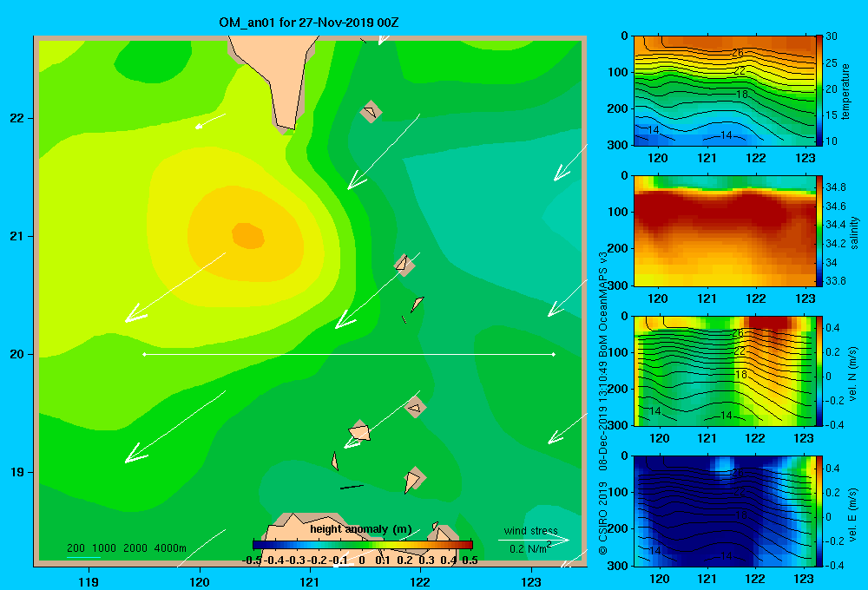Open the temperature depth section panel
Screen dimensions: 868x590
[x=724, y=91]
